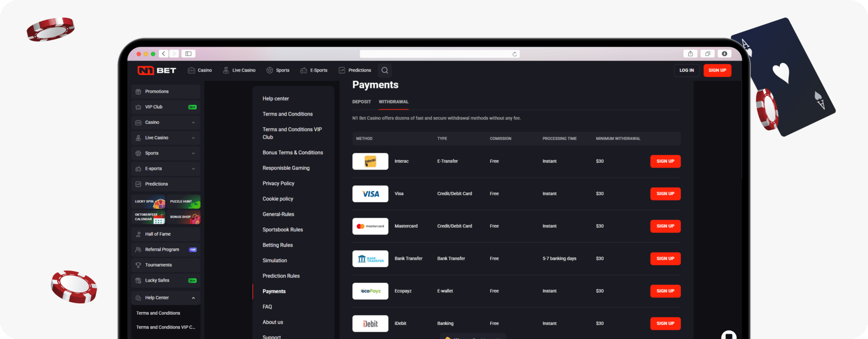Click the VIP Club crown icon
Screen dimensions: 868x339
[138, 107]
